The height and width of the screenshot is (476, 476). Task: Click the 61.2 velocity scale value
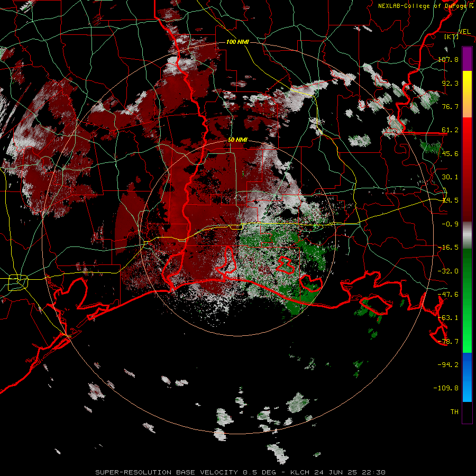(x=450, y=130)
